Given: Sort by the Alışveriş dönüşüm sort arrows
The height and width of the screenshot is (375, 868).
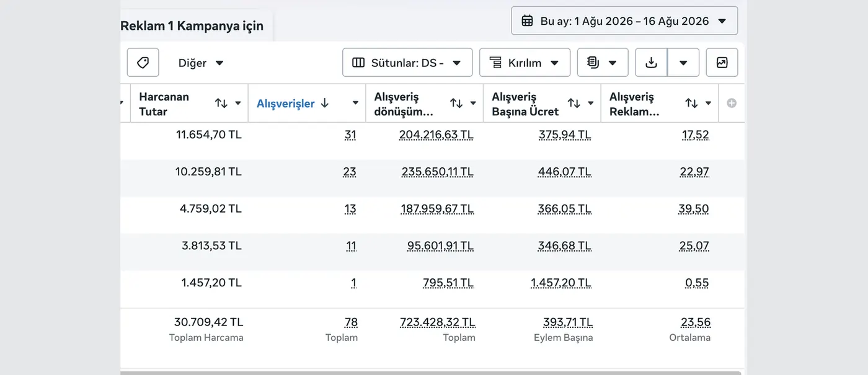Looking at the screenshot, I should point(456,104).
